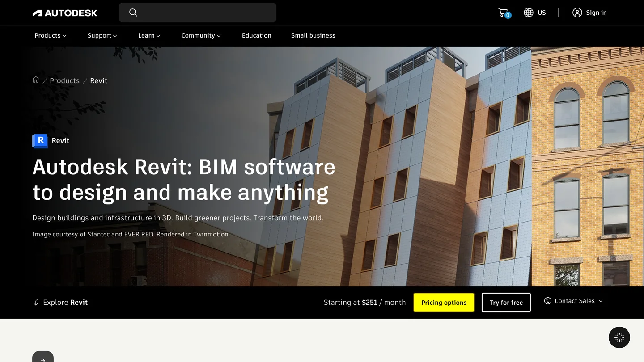Go to the home breadcrumb icon
Viewport: 644px width, 362px height.
[36, 80]
